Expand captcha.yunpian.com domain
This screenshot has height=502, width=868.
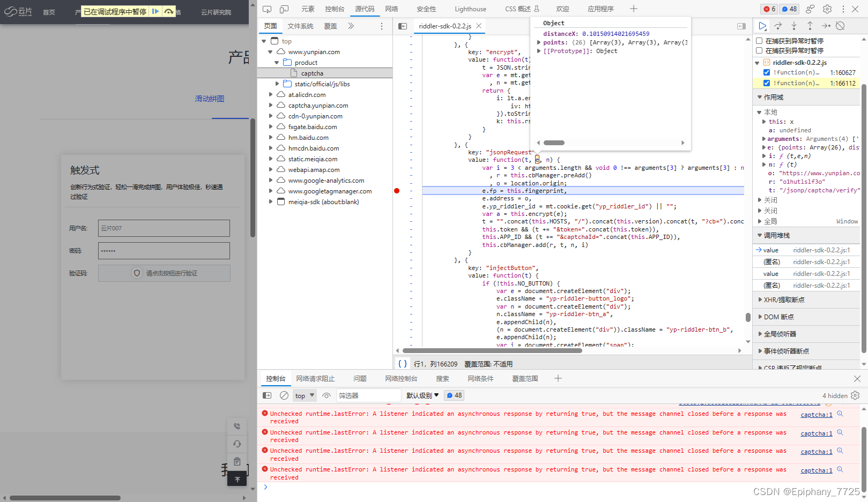point(270,106)
